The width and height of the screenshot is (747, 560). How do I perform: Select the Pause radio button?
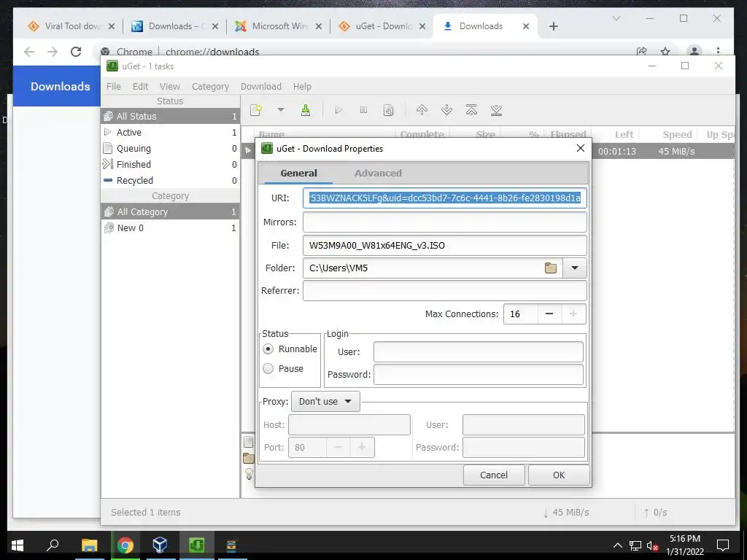268,368
